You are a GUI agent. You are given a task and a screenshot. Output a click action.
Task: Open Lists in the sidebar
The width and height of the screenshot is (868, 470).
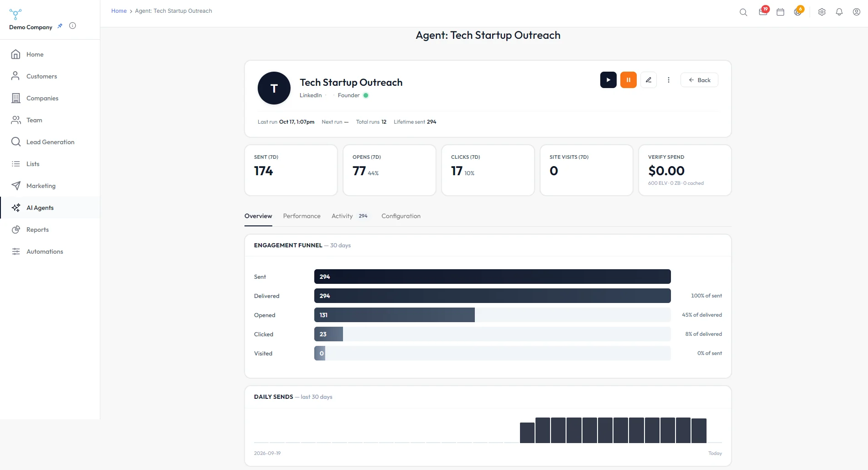coord(50,164)
